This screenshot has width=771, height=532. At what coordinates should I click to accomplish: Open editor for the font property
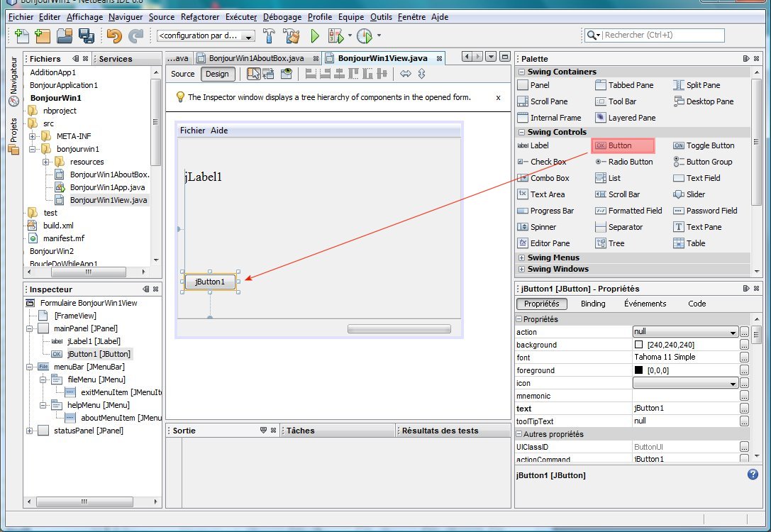(x=745, y=358)
